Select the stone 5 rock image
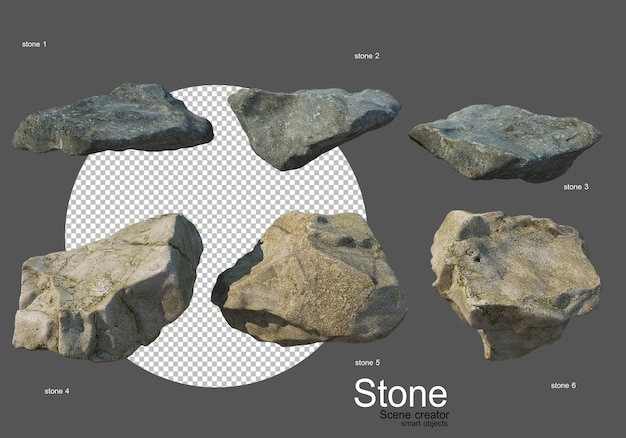 (309, 278)
